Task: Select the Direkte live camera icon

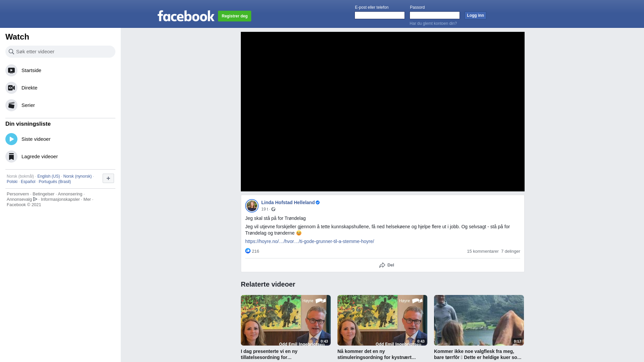Action: coord(11,88)
